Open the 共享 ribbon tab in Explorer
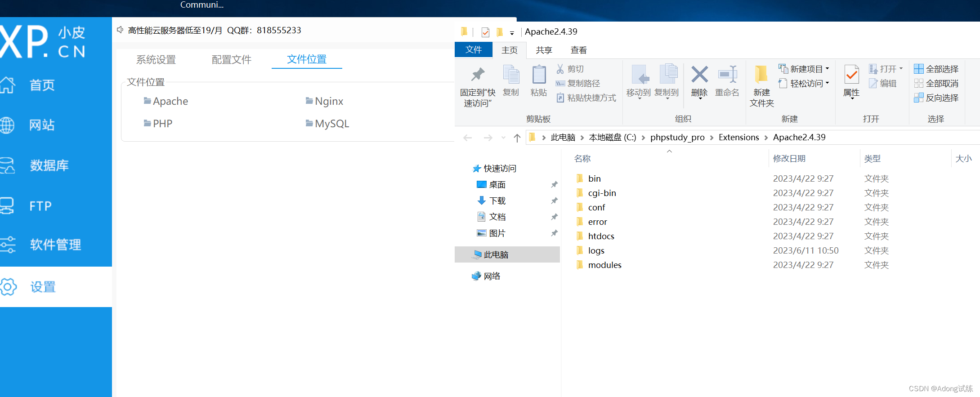Image resolution: width=980 pixels, height=397 pixels. (544, 50)
